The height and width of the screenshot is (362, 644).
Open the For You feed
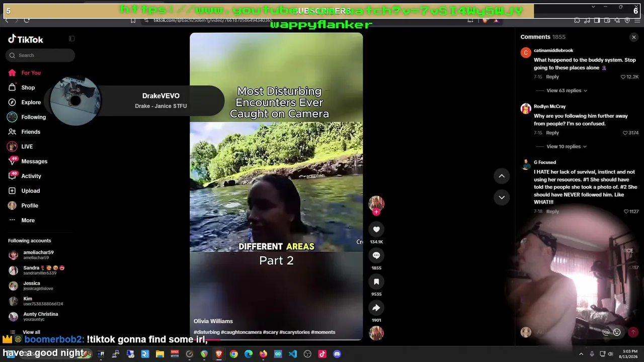24,73
